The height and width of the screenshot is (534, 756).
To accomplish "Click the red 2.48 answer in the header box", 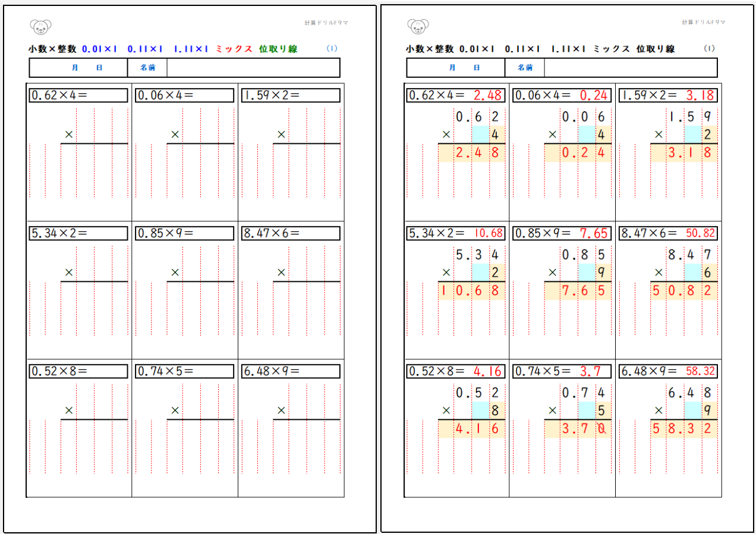I will [488, 95].
